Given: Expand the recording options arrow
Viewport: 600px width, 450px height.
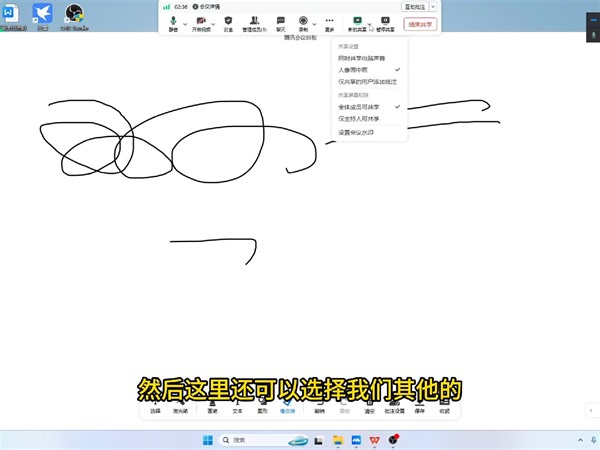Looking at the screenshot, I should [x=315, y=24].
